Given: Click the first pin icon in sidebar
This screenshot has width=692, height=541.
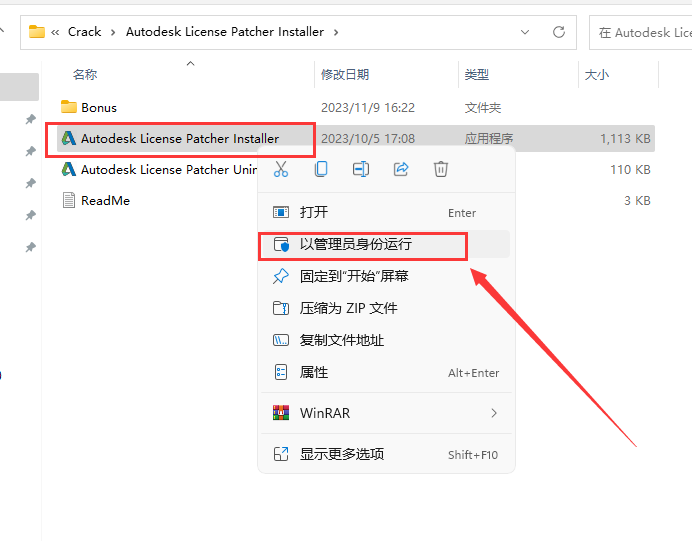Looking at the screenshot, I should click(30, 119).
